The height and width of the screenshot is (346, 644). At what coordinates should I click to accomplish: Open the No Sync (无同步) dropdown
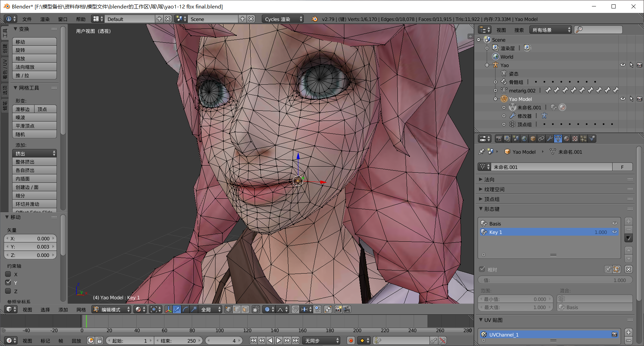[321, 341]
